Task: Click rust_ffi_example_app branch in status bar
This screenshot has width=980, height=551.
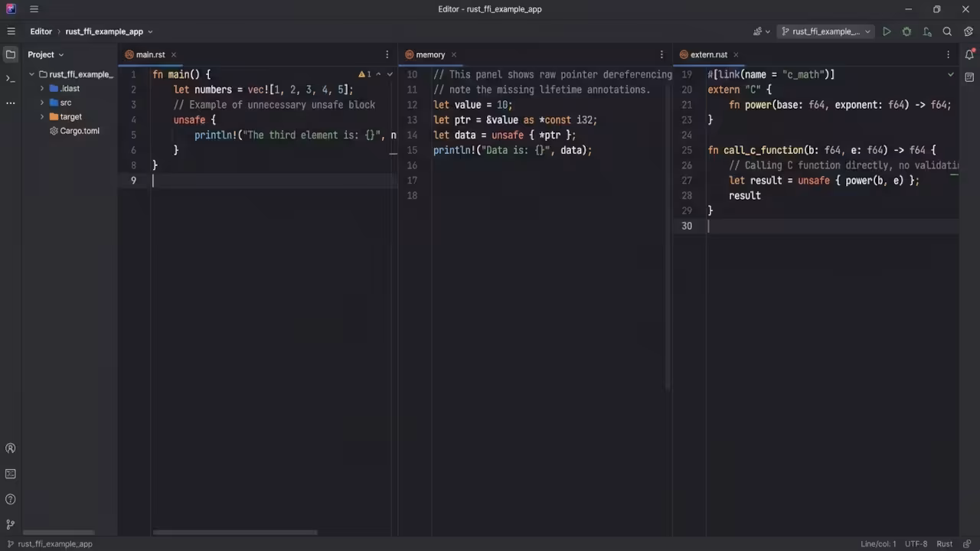Action: coord(54,544)
